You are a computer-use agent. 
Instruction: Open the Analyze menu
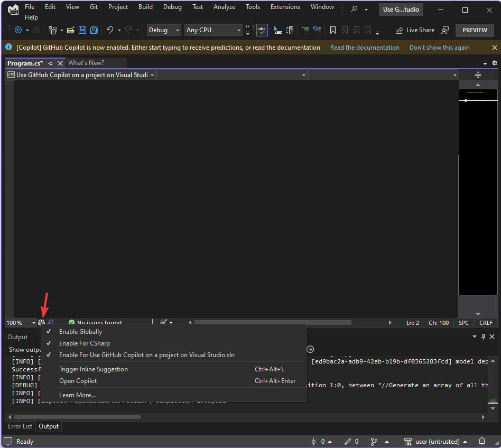pos(224,7)
